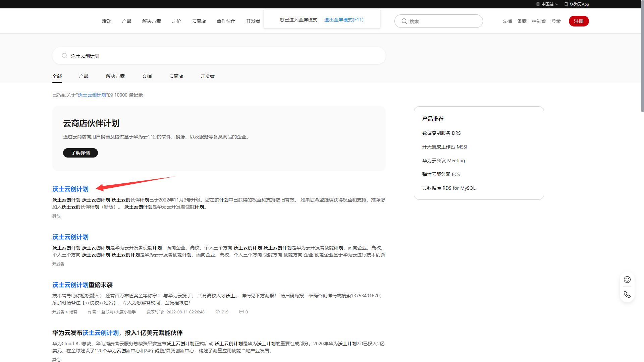Click the 了解详情 button

[x=80, y=153]
